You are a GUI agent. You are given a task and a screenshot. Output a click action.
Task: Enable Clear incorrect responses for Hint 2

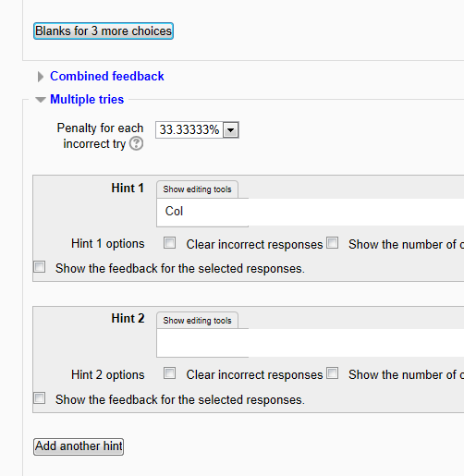tap(169, 373)
